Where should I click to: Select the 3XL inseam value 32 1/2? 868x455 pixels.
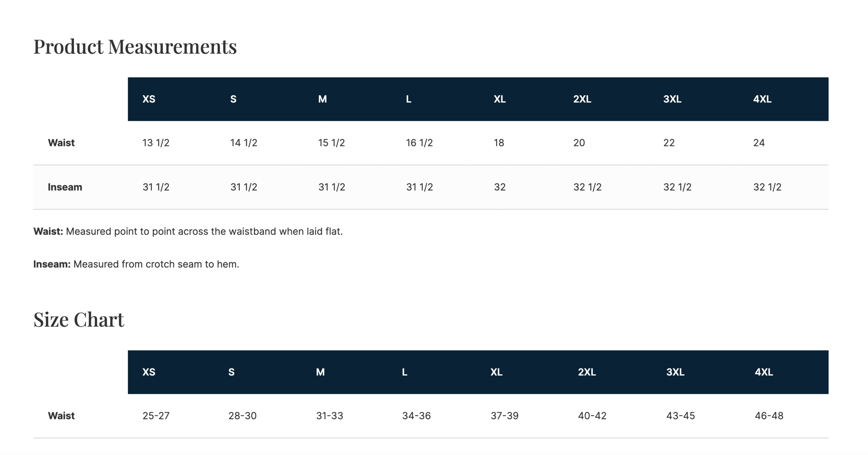click(677, 187)
